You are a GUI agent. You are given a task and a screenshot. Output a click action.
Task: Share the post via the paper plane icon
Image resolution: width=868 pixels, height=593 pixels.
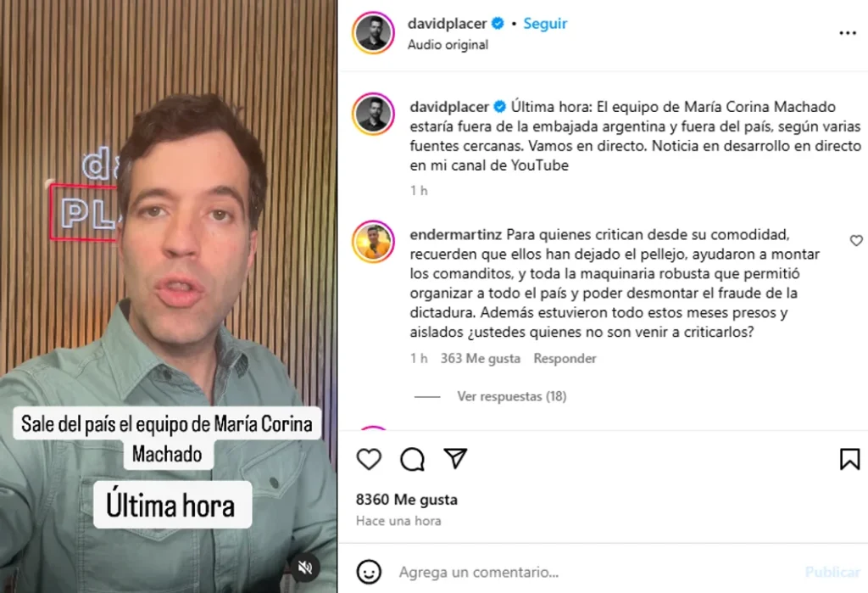[x=455, y=458]
